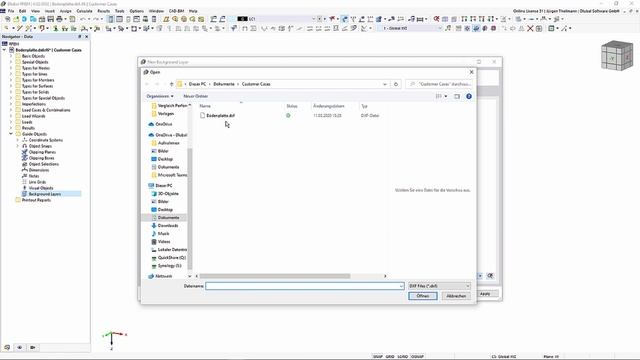Select Printout Reports in the navigator
The image size is (640, 360).
point(36,200)
